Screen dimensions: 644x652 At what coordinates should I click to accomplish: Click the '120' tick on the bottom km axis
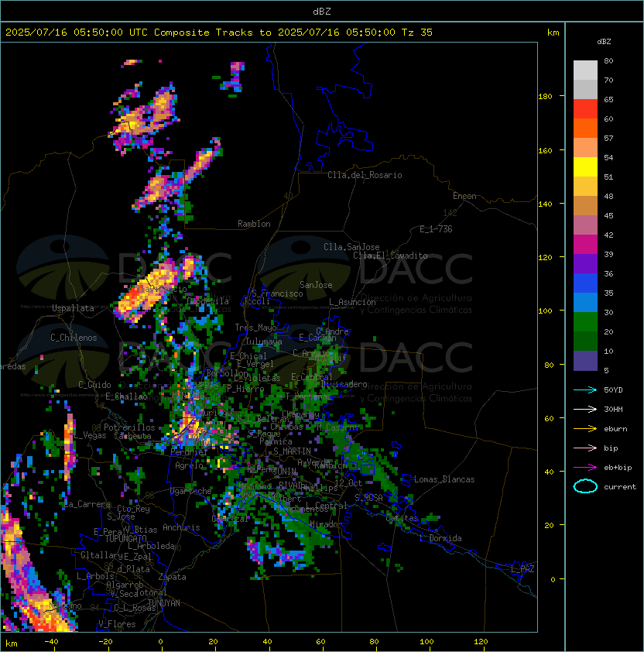[481, 642]
